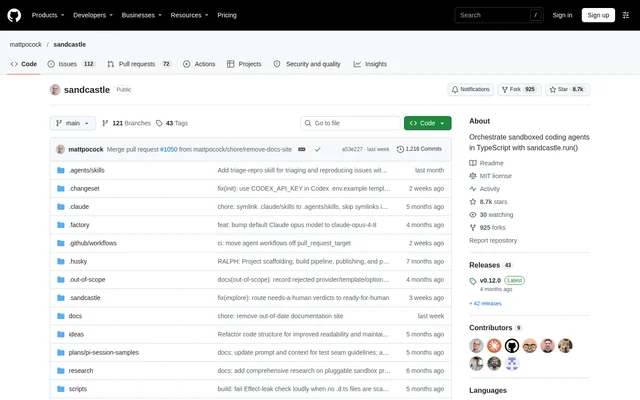Focus the top Search field
Image resolution: width=640 pixels, height=400 pixels.
[499, 15]
